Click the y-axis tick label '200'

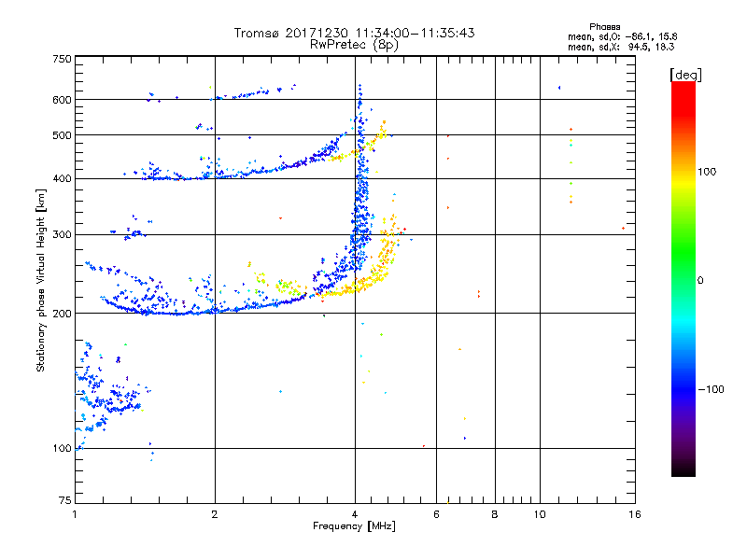tap(62, 314)
